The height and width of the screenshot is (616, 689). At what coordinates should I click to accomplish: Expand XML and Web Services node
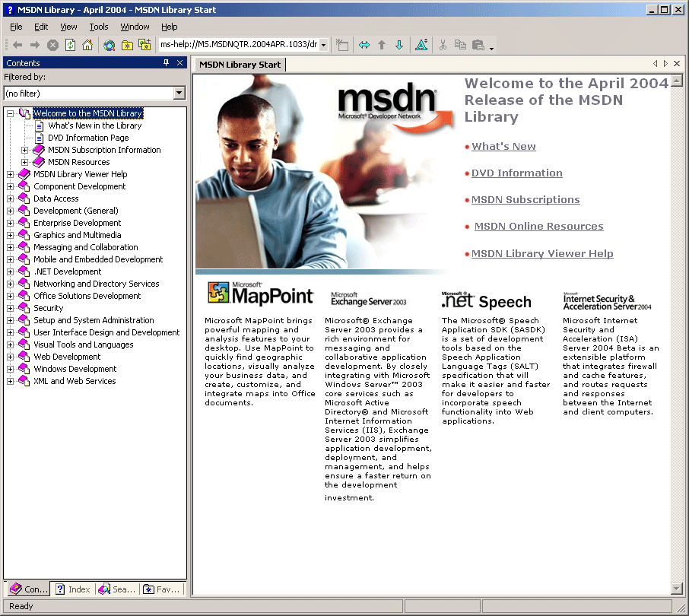point(10,381)
